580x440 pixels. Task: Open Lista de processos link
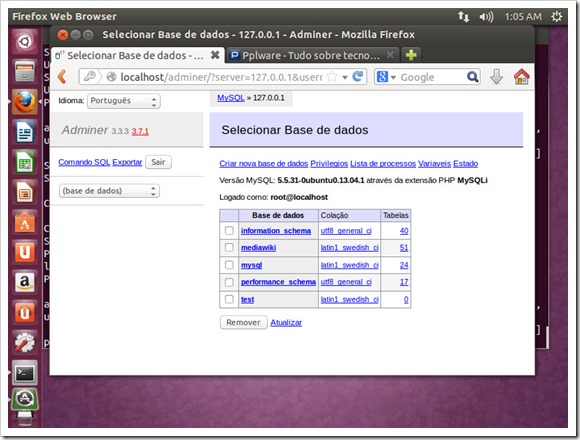point(383,163)
